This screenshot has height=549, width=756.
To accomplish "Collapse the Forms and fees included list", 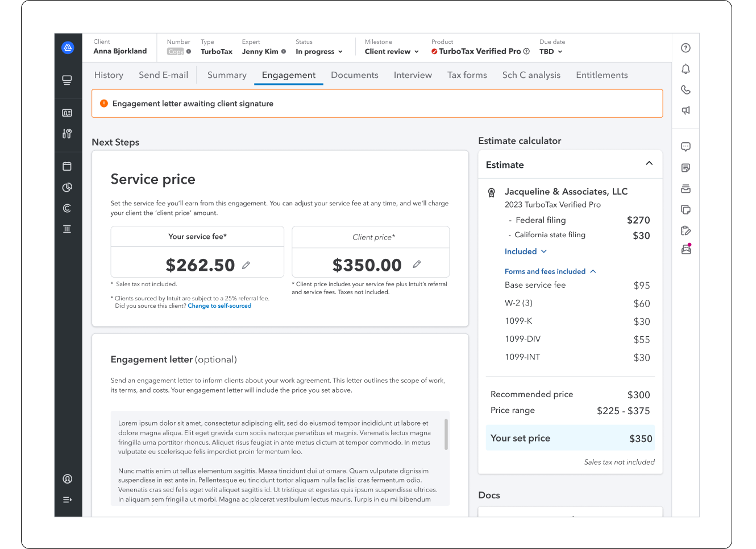I will 593,271.
